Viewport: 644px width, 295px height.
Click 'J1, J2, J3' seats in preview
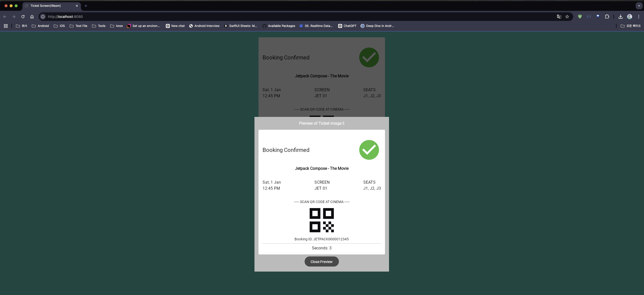click(x=372, y=188)
